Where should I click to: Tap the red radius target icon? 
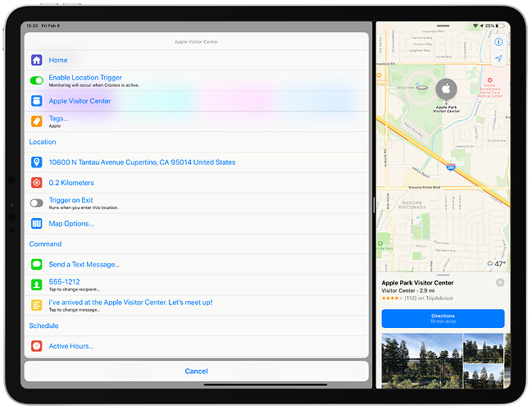pyautogui.click(x=37, y=183)
